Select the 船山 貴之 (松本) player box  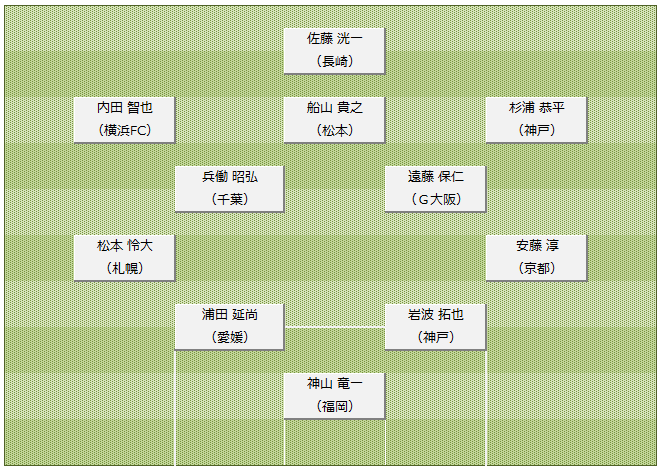pos(334,120)
